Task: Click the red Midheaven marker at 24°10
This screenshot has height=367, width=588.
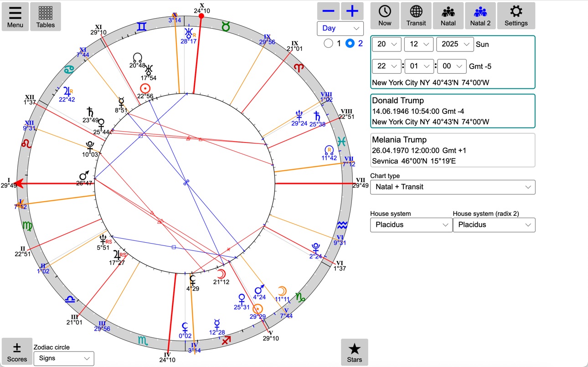Action: pos(201,16)
